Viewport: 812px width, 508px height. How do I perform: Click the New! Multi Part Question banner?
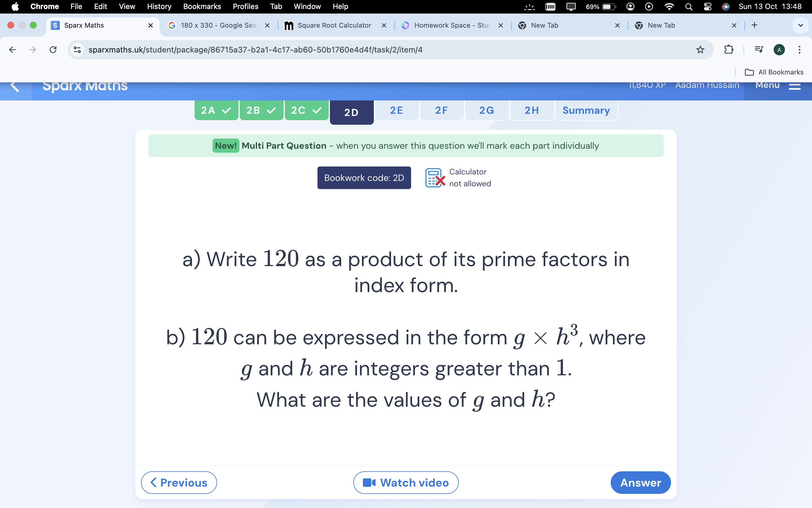click(x=406, y=145)
